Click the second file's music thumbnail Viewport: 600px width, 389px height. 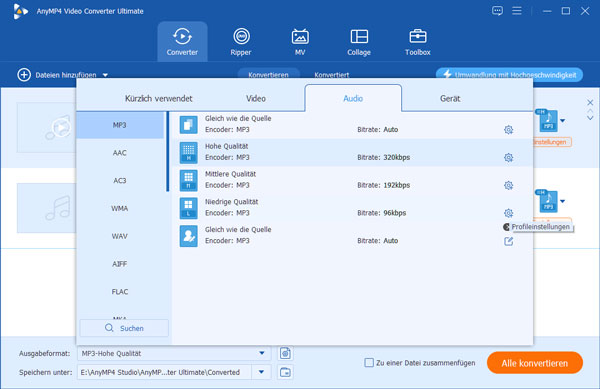click(46, 208)
